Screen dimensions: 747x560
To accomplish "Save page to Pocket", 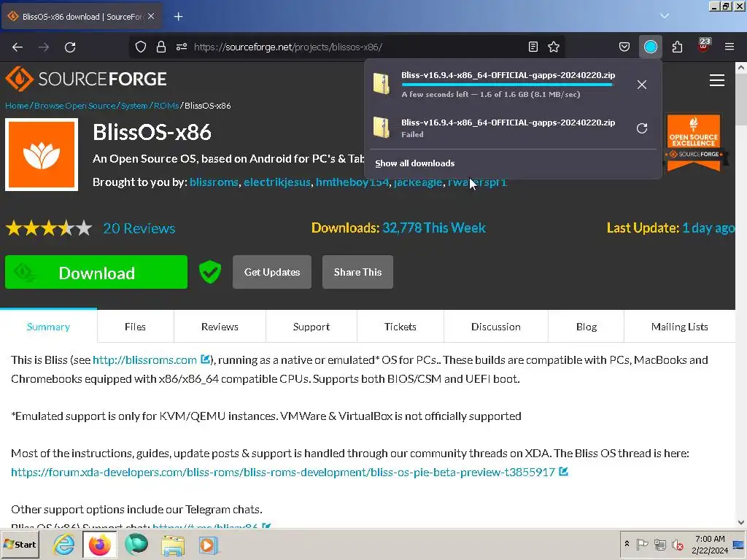I will coord(624,47).
